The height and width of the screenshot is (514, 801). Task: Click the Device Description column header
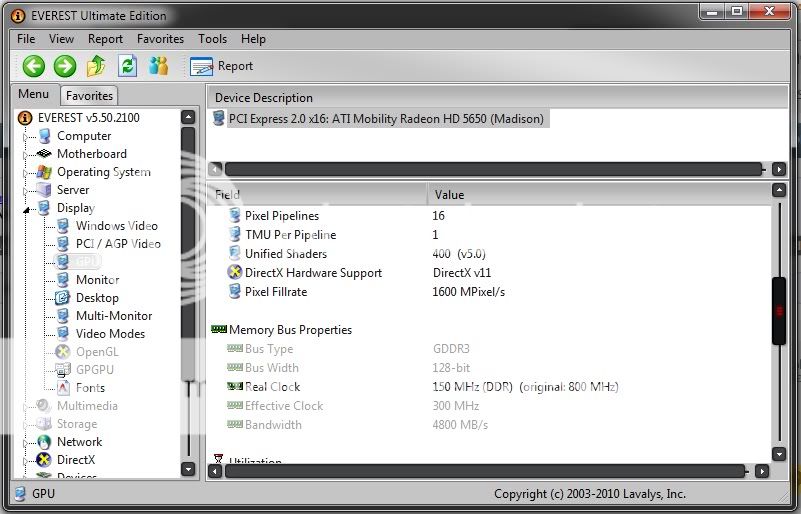pos(497,98)
